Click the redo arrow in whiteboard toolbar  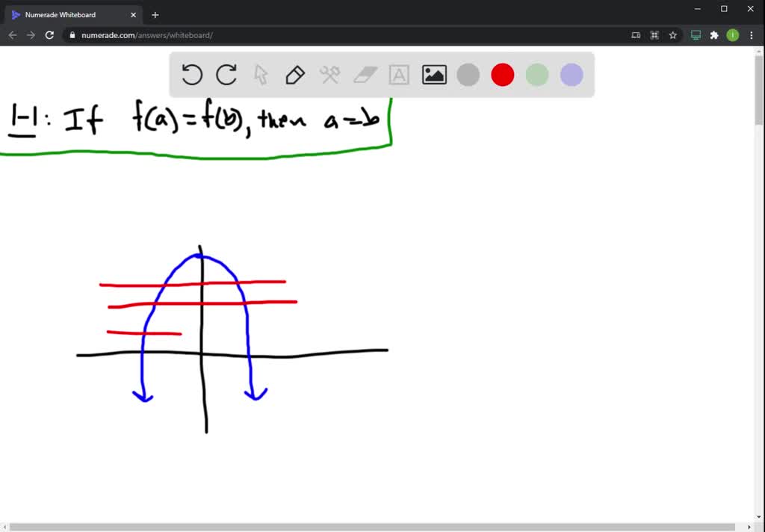point(226,75)
